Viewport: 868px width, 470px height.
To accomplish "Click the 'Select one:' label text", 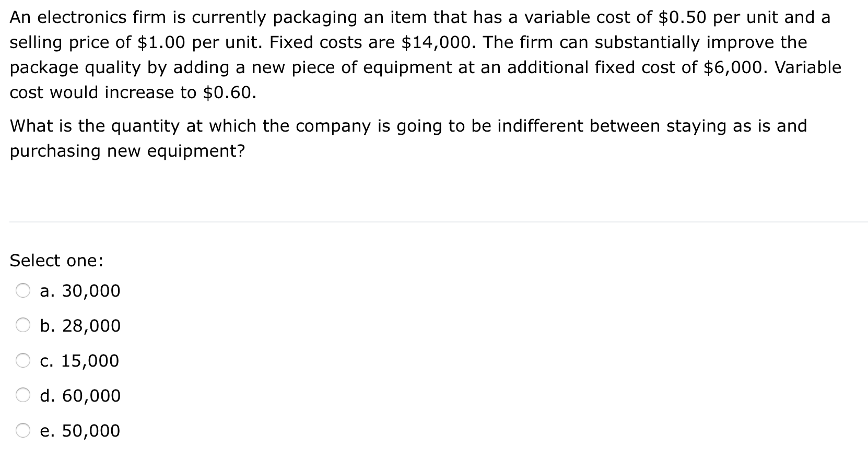I will pos(56,260).
